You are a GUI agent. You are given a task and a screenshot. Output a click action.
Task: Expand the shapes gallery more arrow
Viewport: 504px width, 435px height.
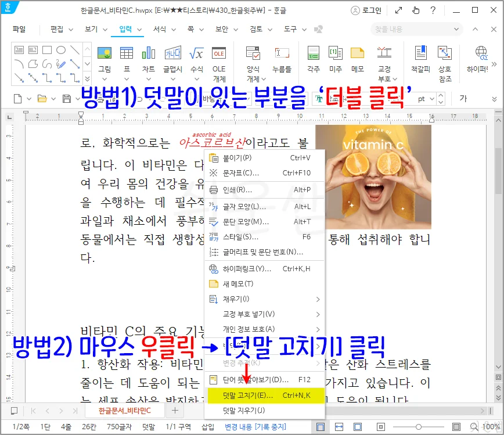87,78
